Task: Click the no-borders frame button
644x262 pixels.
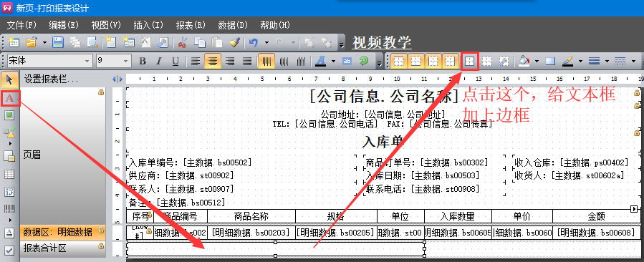Action: point(486,61)
